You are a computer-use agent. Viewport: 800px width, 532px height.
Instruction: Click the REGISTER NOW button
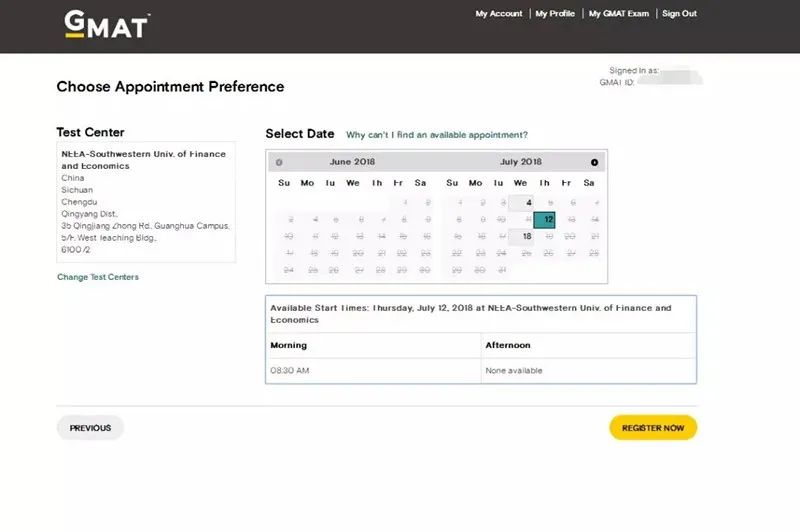tap(653, 428)
